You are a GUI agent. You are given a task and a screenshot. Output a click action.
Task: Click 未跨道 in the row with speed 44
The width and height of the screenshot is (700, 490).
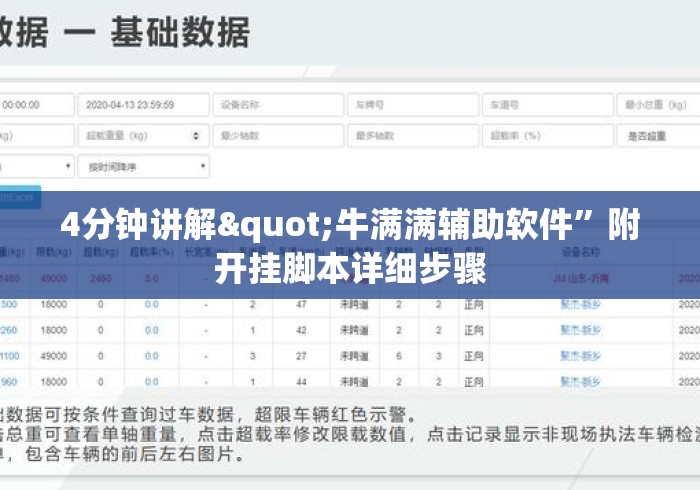354,382
